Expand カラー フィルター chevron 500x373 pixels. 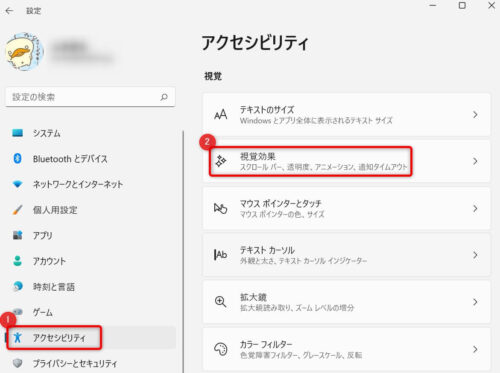475,349
